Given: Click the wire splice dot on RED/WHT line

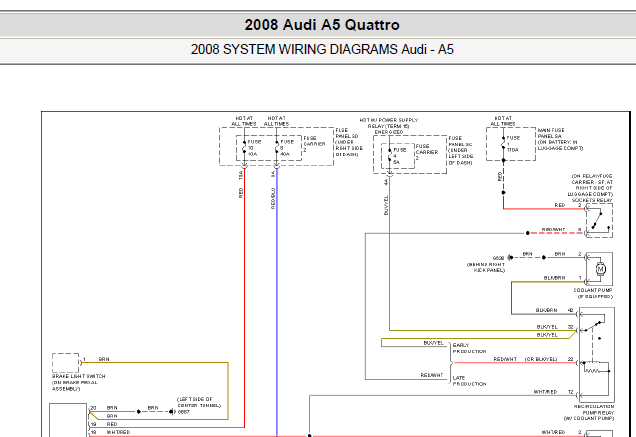Looking at the screenshot, I should coord(528,233).
